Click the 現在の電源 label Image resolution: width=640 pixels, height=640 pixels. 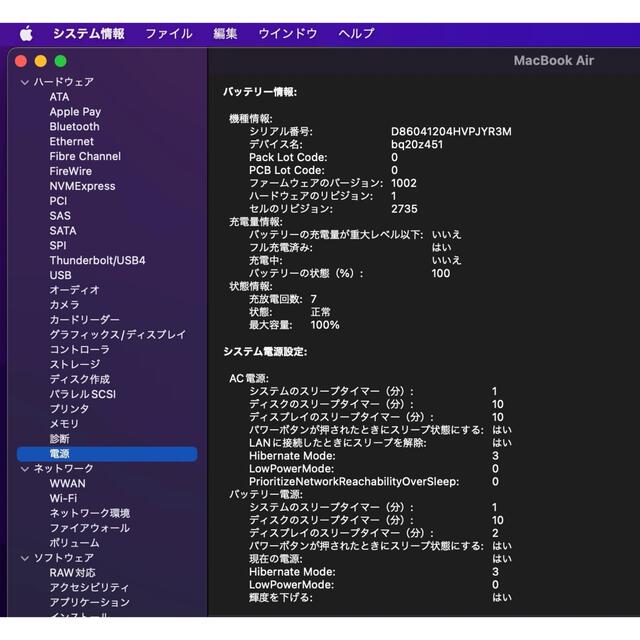(276, 559)
